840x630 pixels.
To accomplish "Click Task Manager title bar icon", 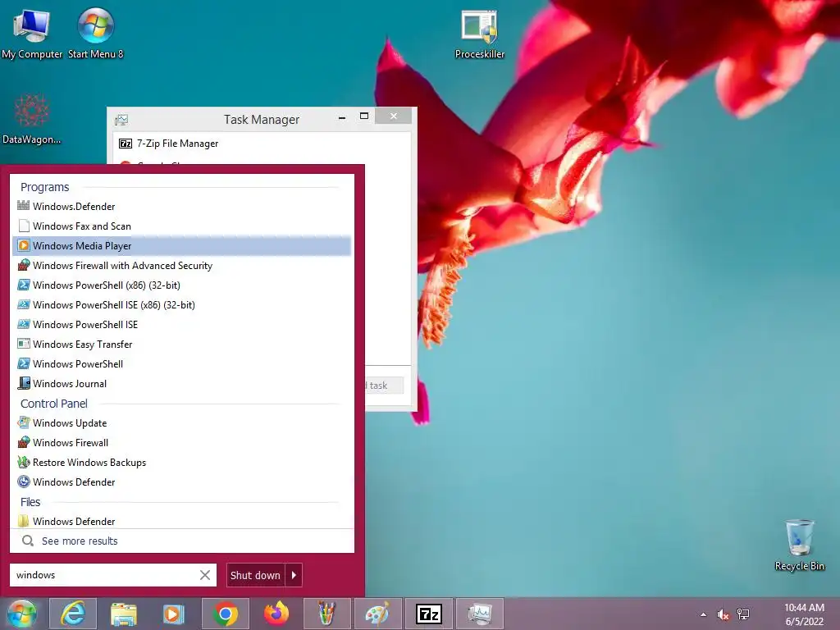I will pyautogui.click(x=121, y=120).
